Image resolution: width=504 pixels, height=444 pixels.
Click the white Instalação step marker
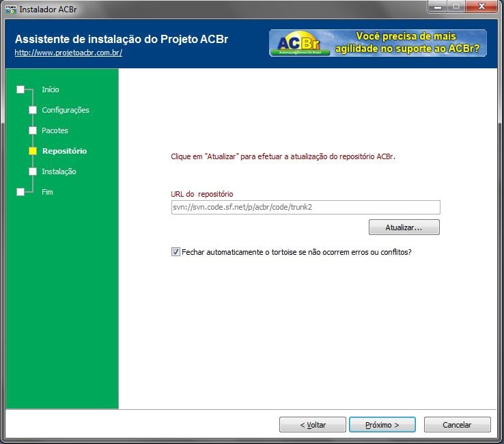coord(33,171)
